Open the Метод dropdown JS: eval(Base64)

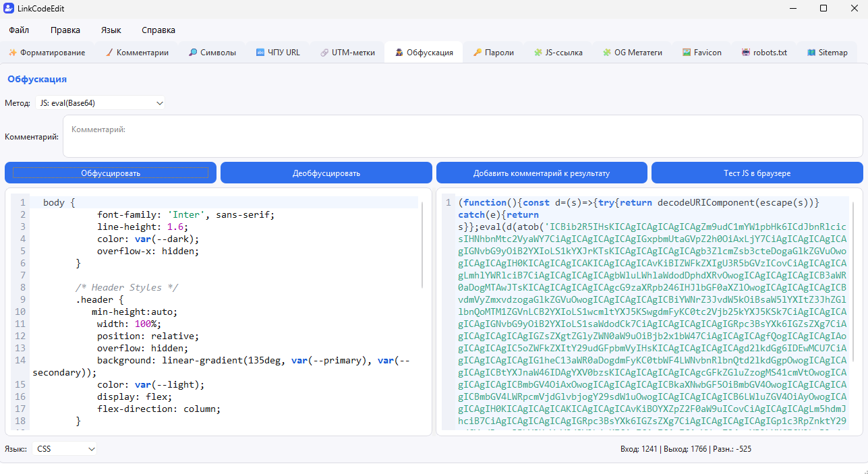pos(98,103)
